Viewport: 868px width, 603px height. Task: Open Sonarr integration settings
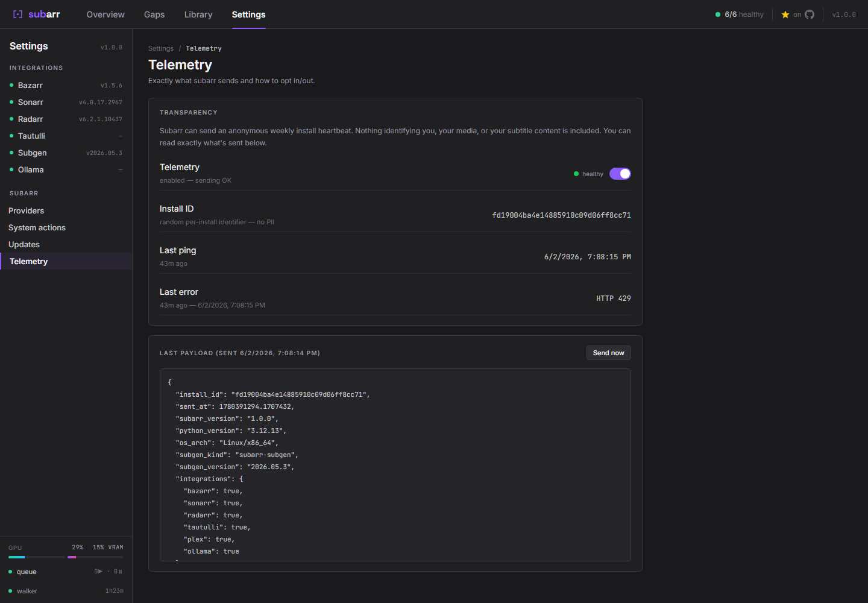coord(66,102)
